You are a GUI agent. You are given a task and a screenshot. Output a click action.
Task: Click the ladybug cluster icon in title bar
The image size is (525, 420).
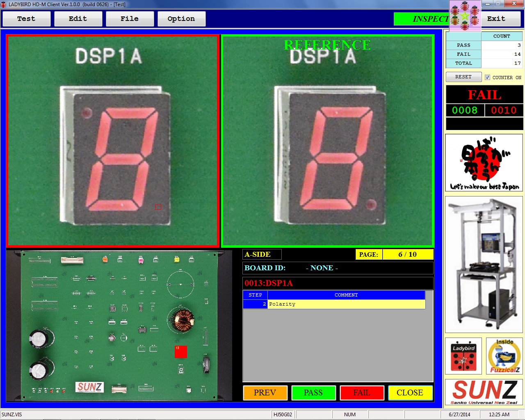pyautogui.click(x=465, y=16)
